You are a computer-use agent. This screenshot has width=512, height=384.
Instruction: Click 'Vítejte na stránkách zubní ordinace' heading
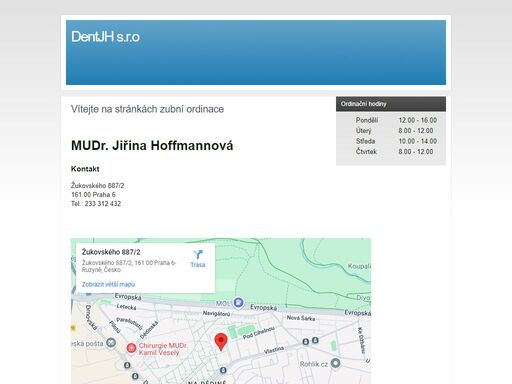[x=147, y=109]
